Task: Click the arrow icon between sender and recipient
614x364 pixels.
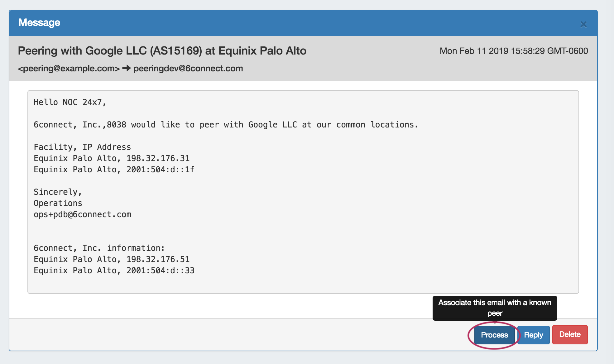Action: click(x=127, y=68)
